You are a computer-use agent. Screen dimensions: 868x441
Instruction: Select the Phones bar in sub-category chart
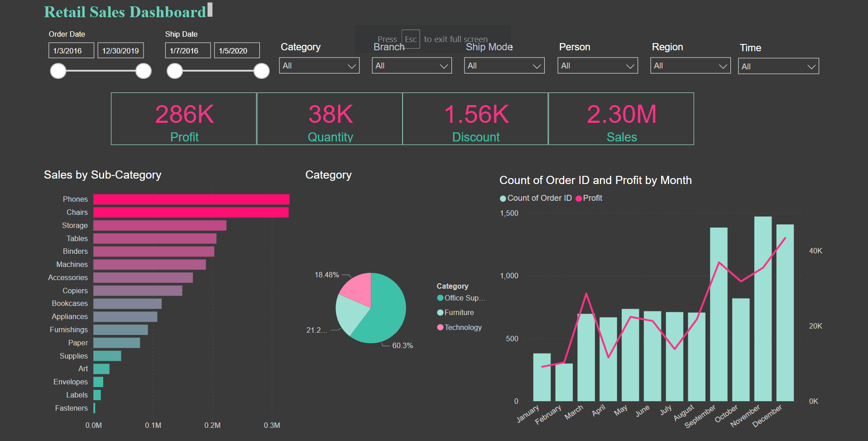click(192, 199)
